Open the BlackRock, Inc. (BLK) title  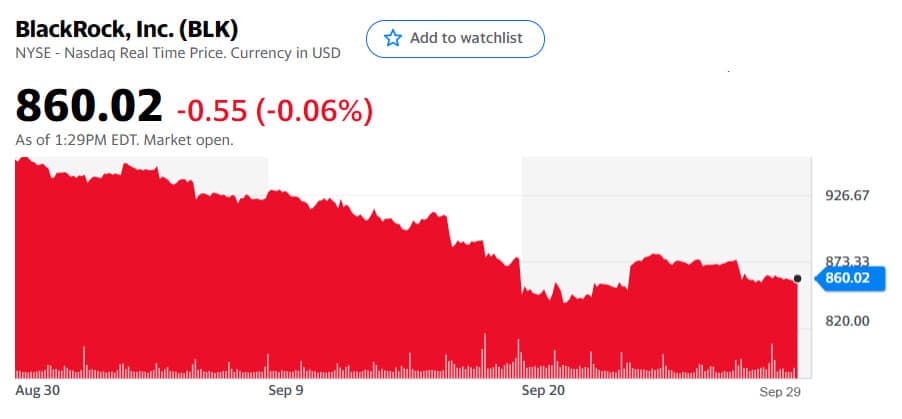(x=127, y=29)
